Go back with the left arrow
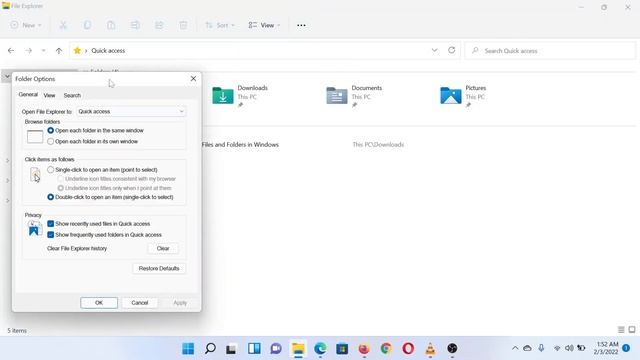 point(11,51)
